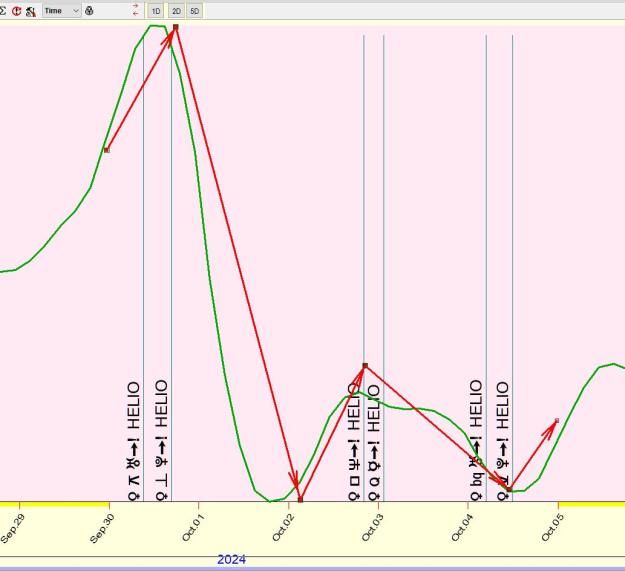The width and height of the screenshot is (625, 571).
Task: Click the Sep.30 starting turning point marker
Action: [106, 150]
